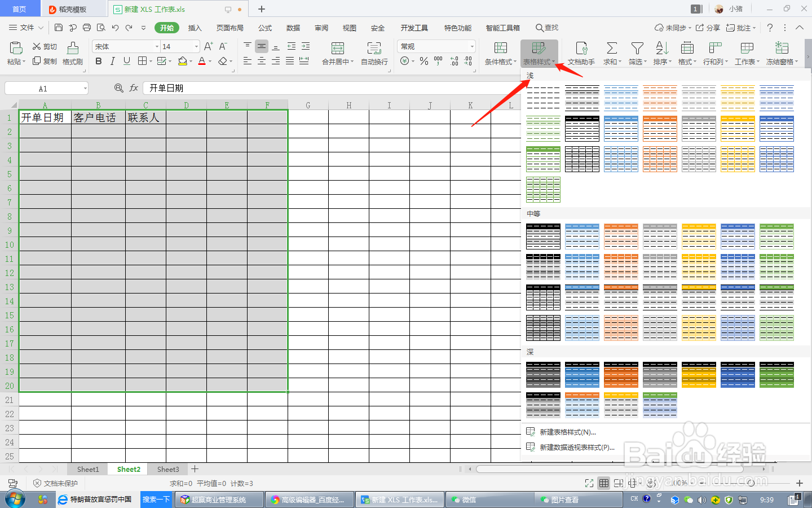The width and height of the screenshot is (812, 508).
Task: Click the Share (分享) button
Action: coord(708,28)
